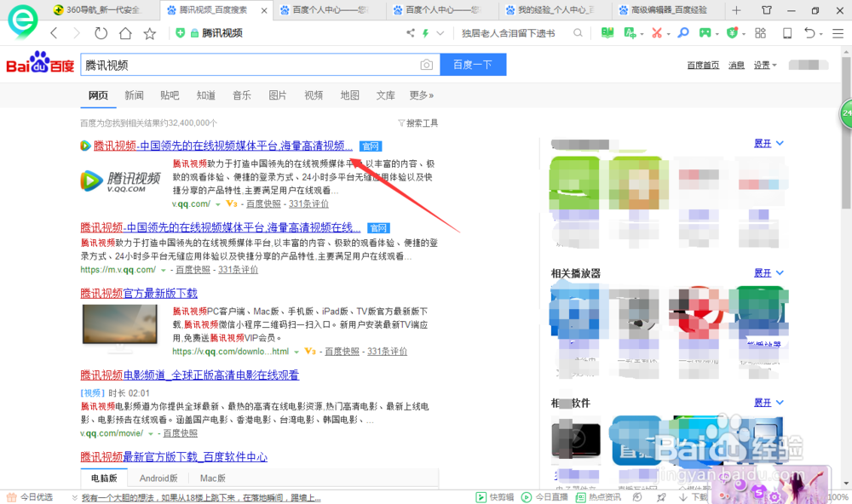Click 百度快照 beside v.qq.com/movie/
The height and width of the screenshot is (504, 852).
181,433
